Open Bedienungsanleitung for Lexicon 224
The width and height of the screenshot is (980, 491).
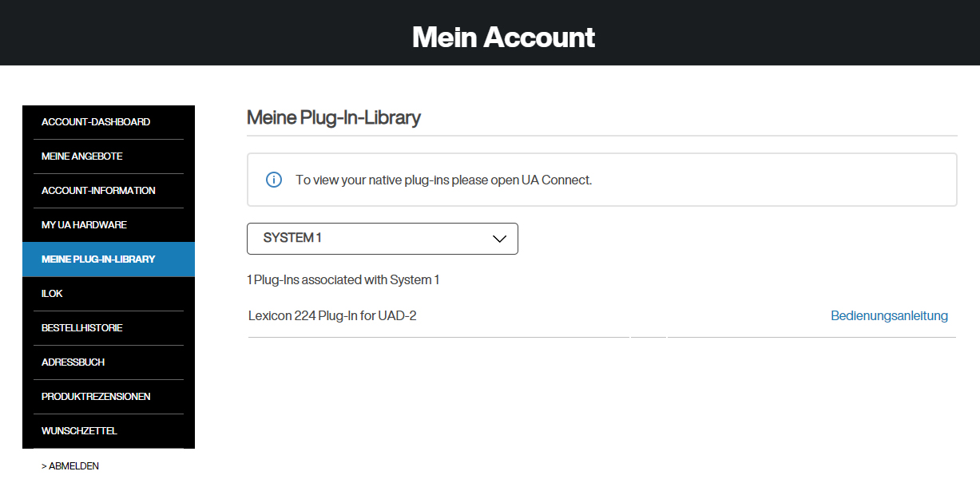pyautogui.click(x=889, y=315)
